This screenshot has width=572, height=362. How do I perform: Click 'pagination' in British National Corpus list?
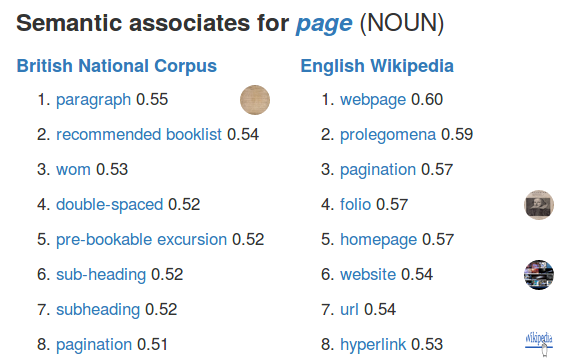(94, 345)
